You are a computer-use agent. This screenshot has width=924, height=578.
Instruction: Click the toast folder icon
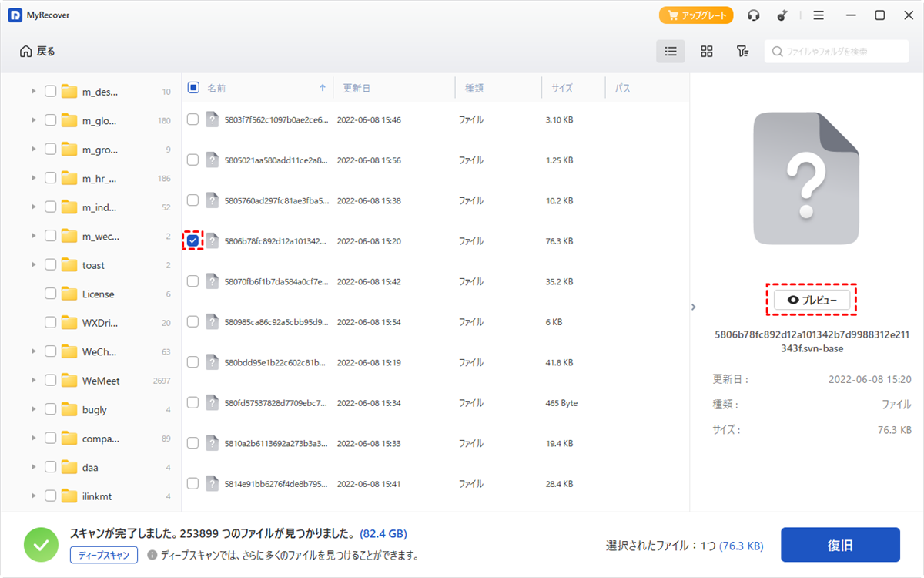tap(69, 265)
